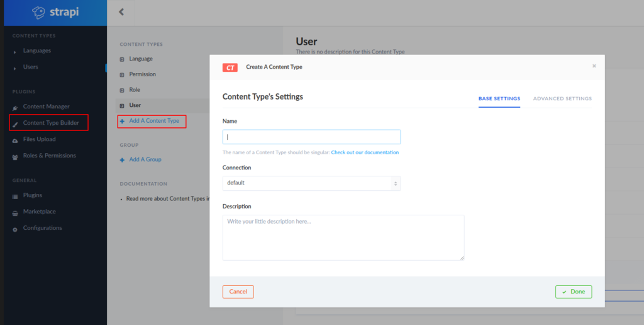Screen dimensions: 644x325
Task: Click the icon beside Language content type
Action: [122, 59]
